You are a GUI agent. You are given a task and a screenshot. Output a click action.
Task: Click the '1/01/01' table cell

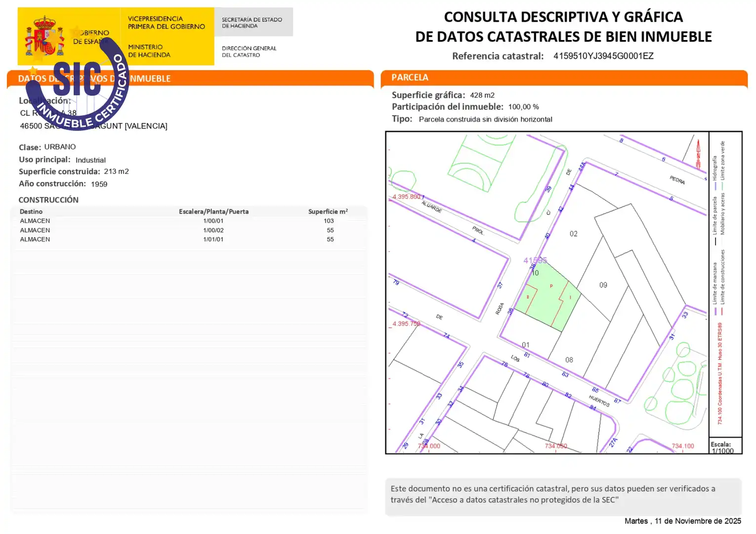click(x=213, y=239)
